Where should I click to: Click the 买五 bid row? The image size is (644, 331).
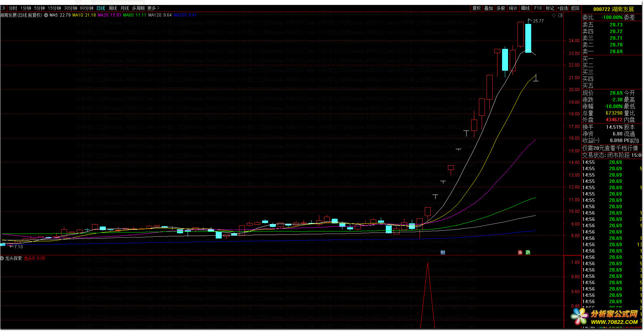(x=612, y=85)
